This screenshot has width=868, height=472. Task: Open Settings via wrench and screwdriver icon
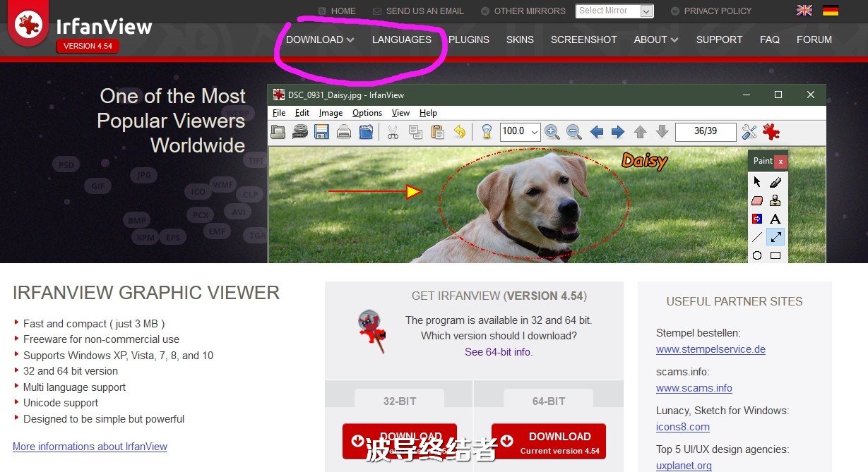[749, 131]
